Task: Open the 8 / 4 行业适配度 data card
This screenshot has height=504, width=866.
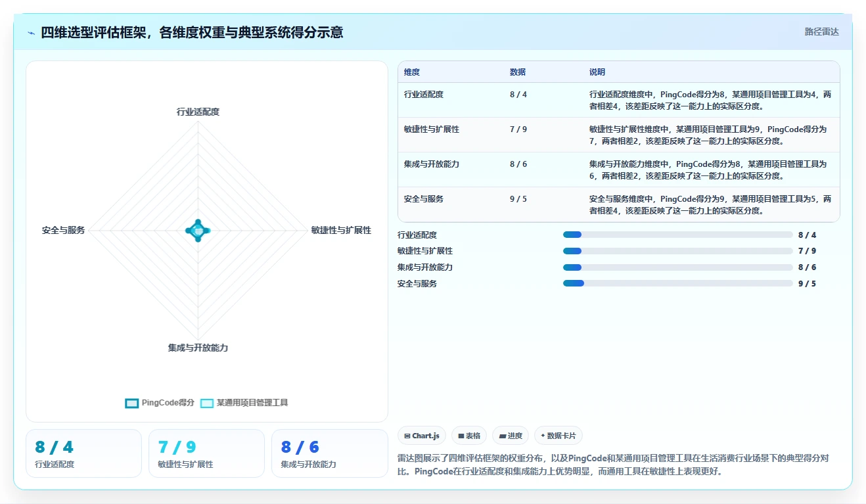Action: [83, 453]
